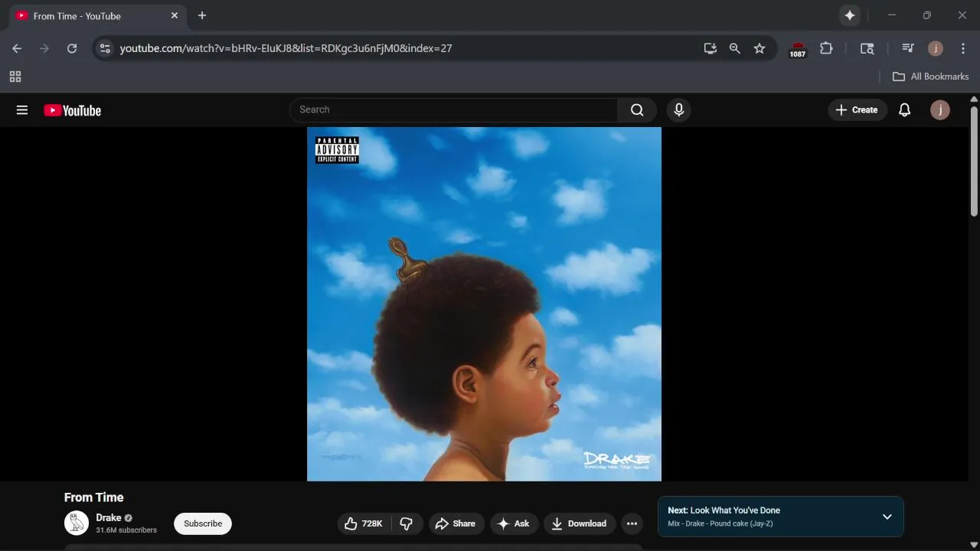Screen dimensions: 980x551
Task: Open a new browser tab
Action: (202, 15)
